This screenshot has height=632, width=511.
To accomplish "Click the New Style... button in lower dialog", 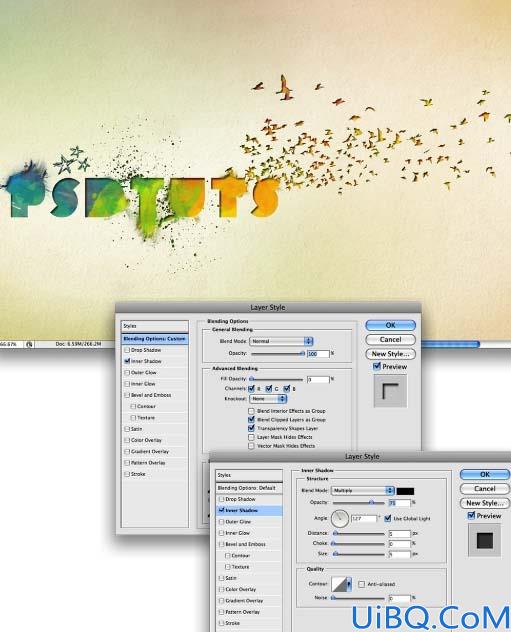I will point(484,503).
